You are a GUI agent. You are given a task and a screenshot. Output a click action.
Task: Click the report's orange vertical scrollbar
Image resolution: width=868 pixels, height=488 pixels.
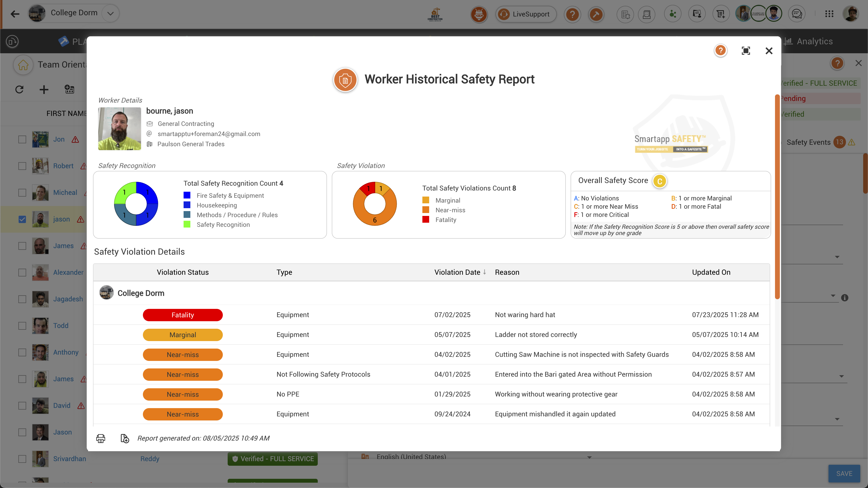[777, 197]
